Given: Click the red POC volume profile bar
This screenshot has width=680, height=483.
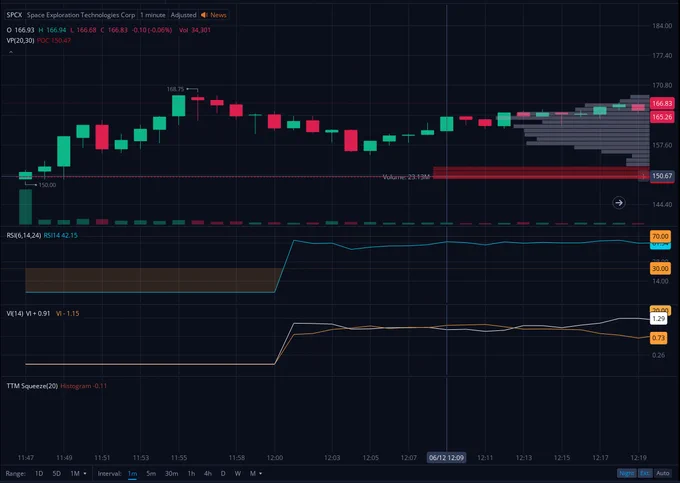Looking at the screenshot, I should [x=541, y=173].
